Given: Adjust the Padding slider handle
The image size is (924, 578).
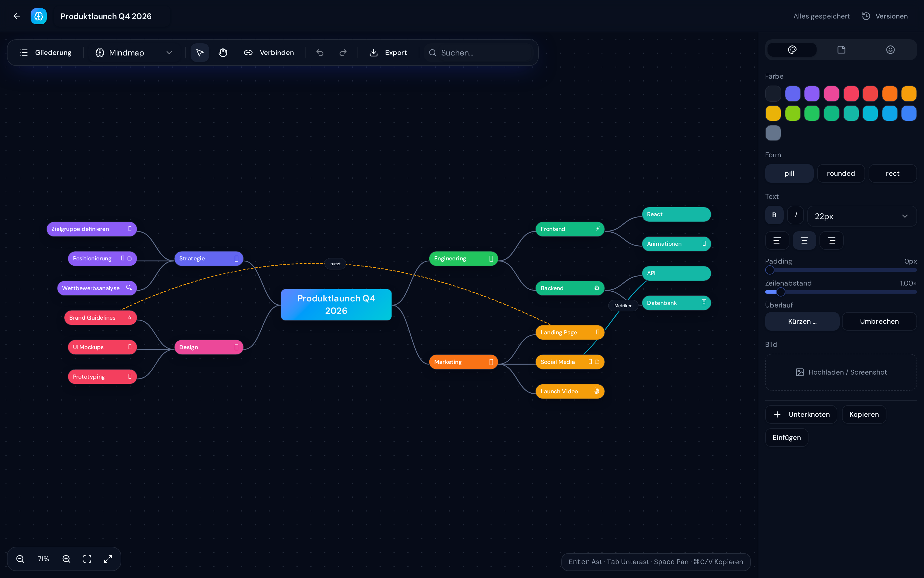Looking at the screenshot, I should coord(770,270).
